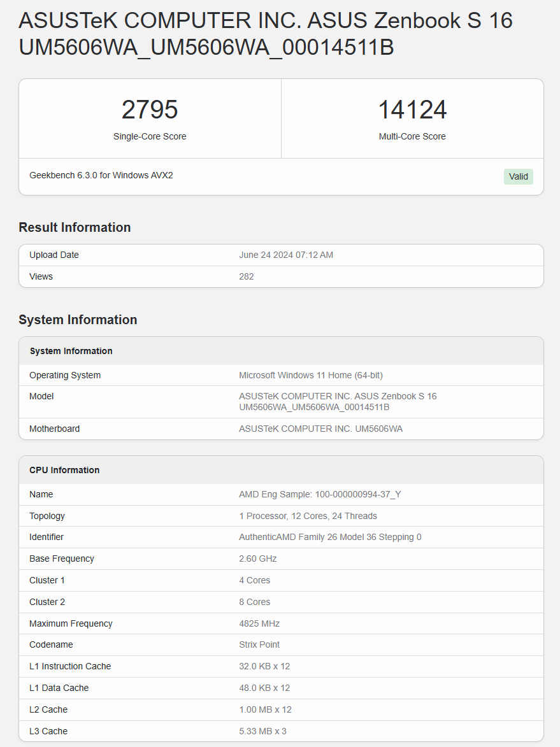Click the upload date value June 24 2024
This screenshot has width=560, height=747.
(285, 255)
